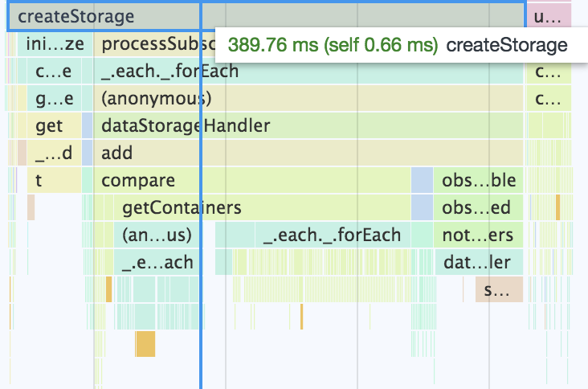Select the _.e...ach frame block
The width and height of the screenshot is (588, 389).
(157, 263)
